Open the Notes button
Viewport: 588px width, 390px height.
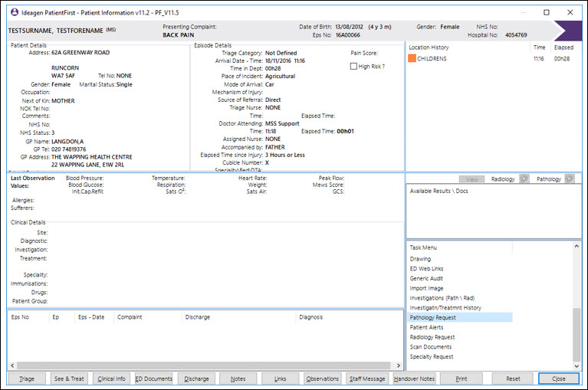click(238, 379)
